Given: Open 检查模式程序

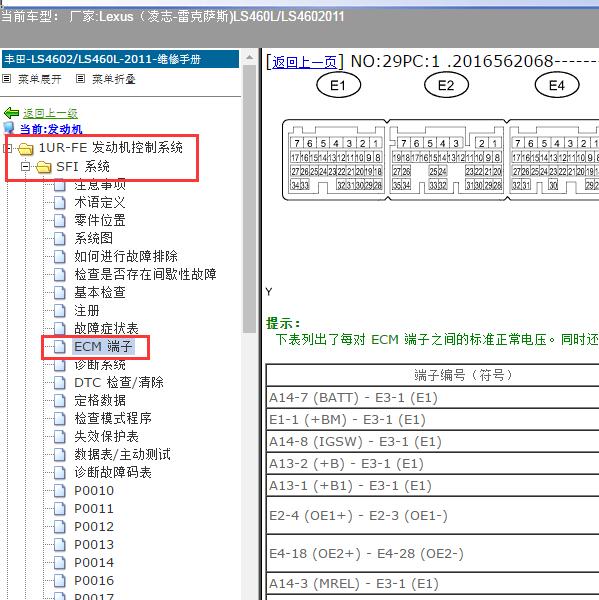Looking at the screenshot, I should pos(113,418).
